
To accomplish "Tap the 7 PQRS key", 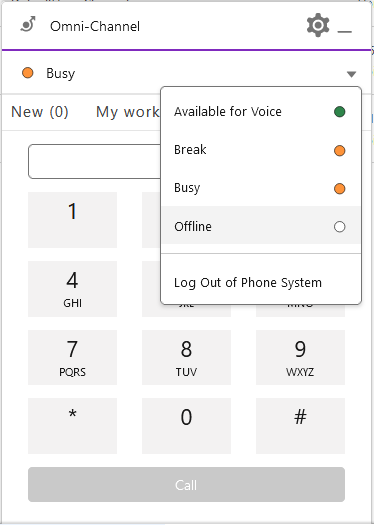I will 72,357.
